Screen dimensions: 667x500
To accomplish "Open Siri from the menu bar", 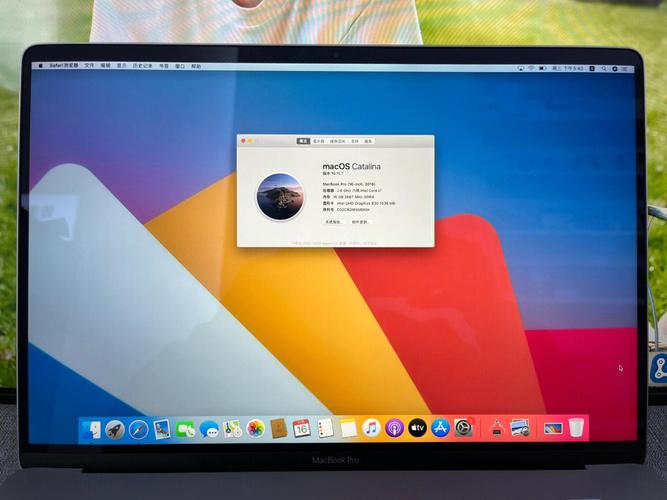I will point(615,69).
